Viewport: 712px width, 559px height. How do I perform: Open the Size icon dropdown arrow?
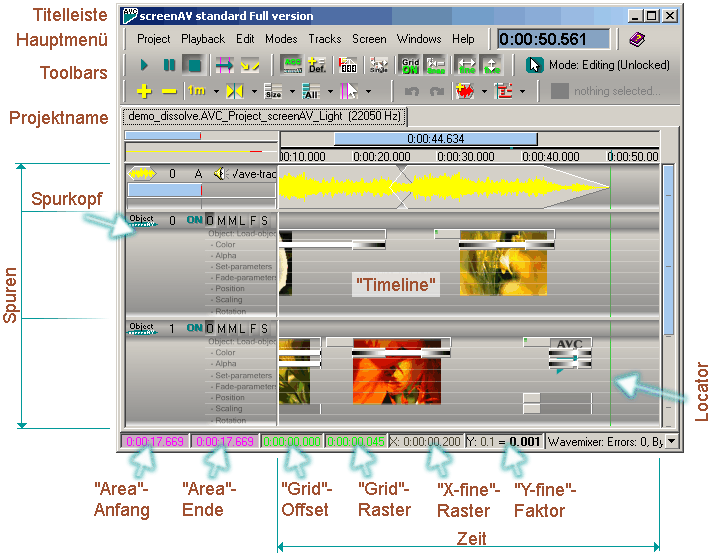pyautogui.click(x=292, y=91)
